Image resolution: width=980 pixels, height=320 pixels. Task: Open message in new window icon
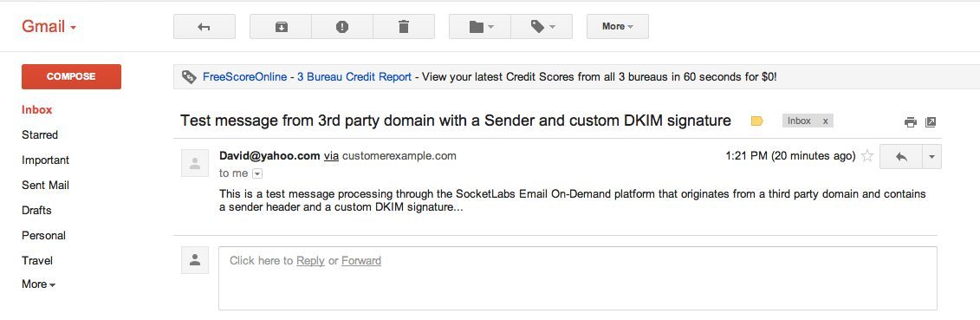pyautogui.click(x=931, y=122)
